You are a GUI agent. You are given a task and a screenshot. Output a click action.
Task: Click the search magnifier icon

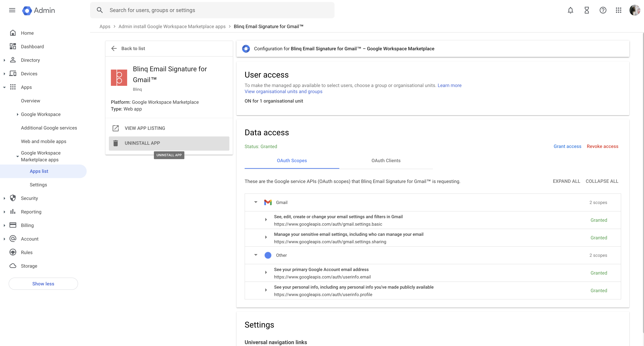point(100,10)
